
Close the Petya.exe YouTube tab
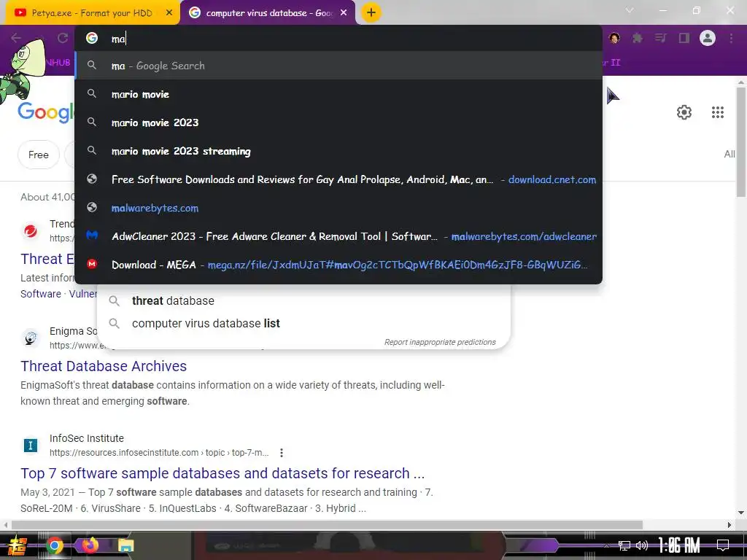click(169, 13)
